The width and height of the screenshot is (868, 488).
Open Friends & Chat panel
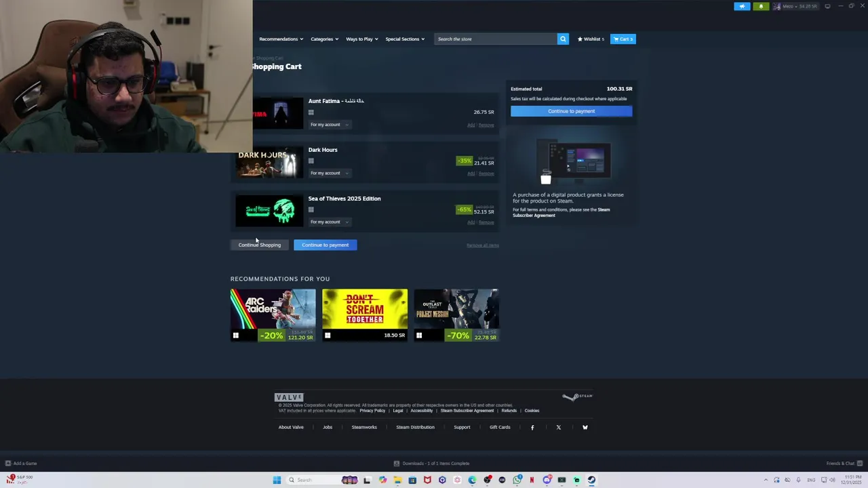click(x=844, y=464)
